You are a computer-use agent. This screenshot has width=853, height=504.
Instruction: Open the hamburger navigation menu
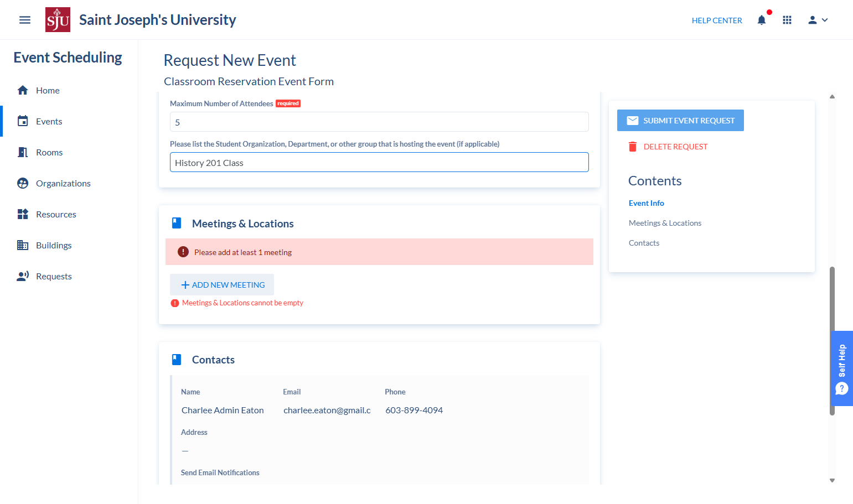click(x=24, y=20)
